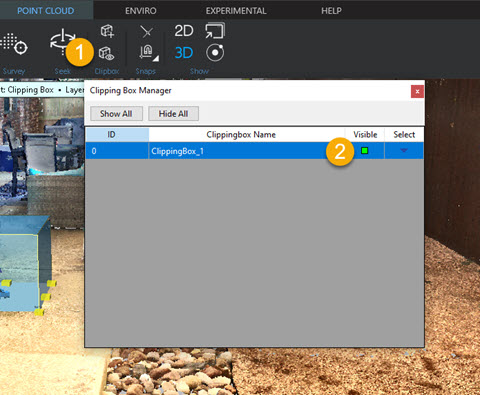
Task: Open the Select dropdown for ClippingBox_1
Action: tap(404, 150)
